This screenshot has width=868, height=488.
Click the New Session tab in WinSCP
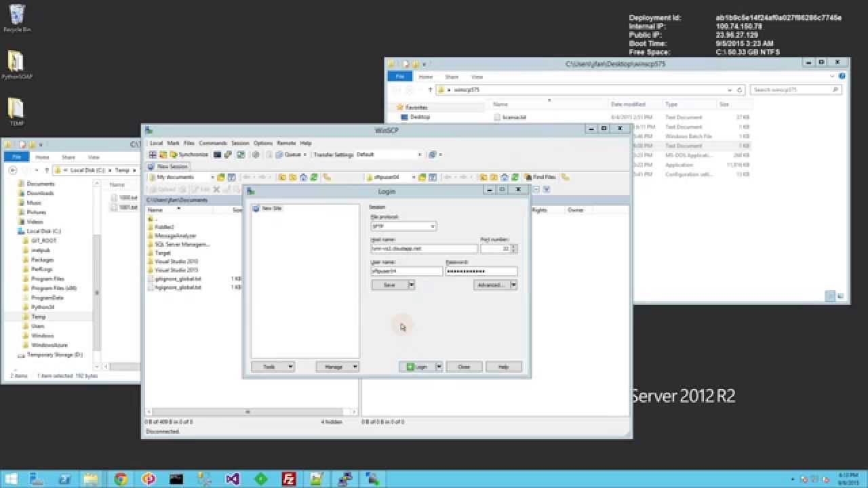click(168, 166)
